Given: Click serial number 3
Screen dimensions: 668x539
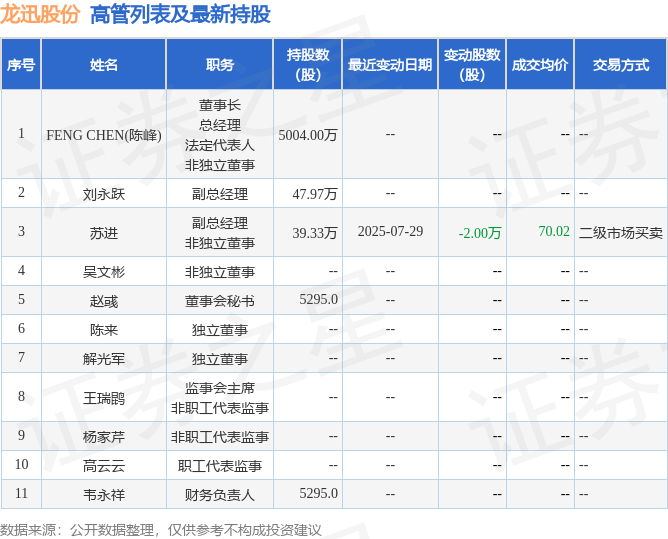Looking at the screenshot, I should pyautogui.click(x=21, y=231).
